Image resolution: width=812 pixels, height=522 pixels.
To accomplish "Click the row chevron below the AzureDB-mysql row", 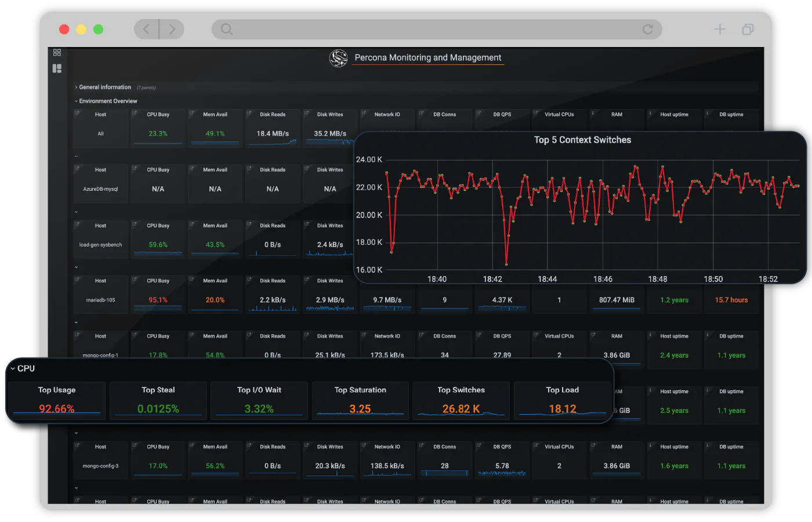I will pyautogui.click(x=76, y=212).
